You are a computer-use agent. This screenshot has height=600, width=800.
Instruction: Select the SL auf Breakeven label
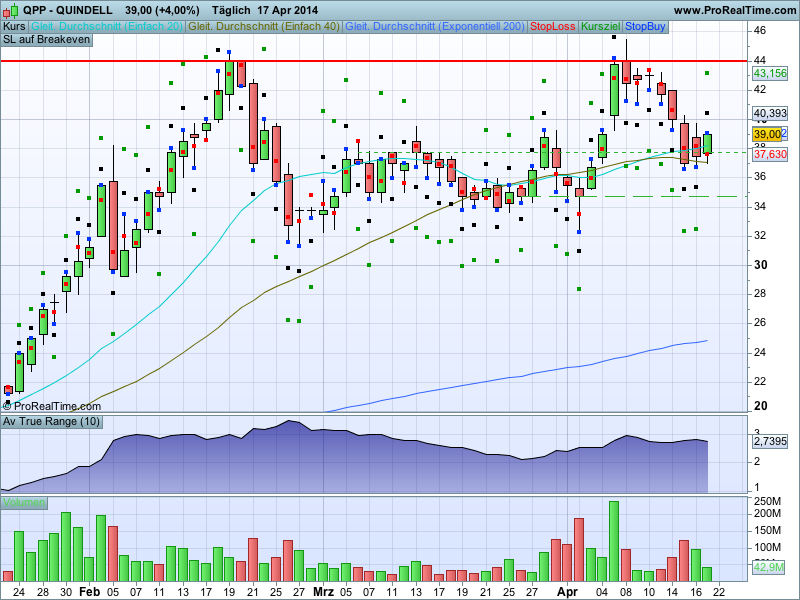46,40
